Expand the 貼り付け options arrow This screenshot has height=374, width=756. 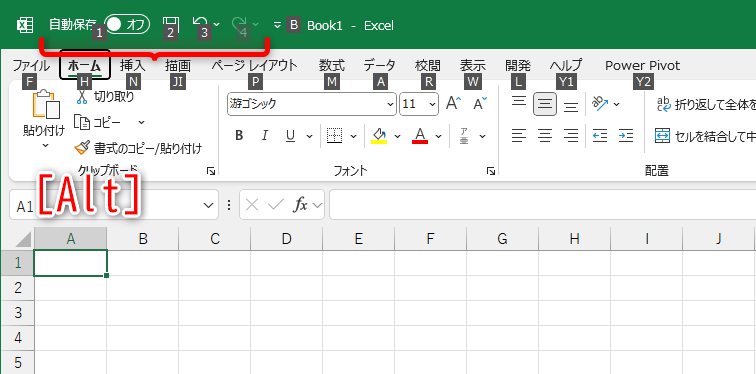point(45,145)
